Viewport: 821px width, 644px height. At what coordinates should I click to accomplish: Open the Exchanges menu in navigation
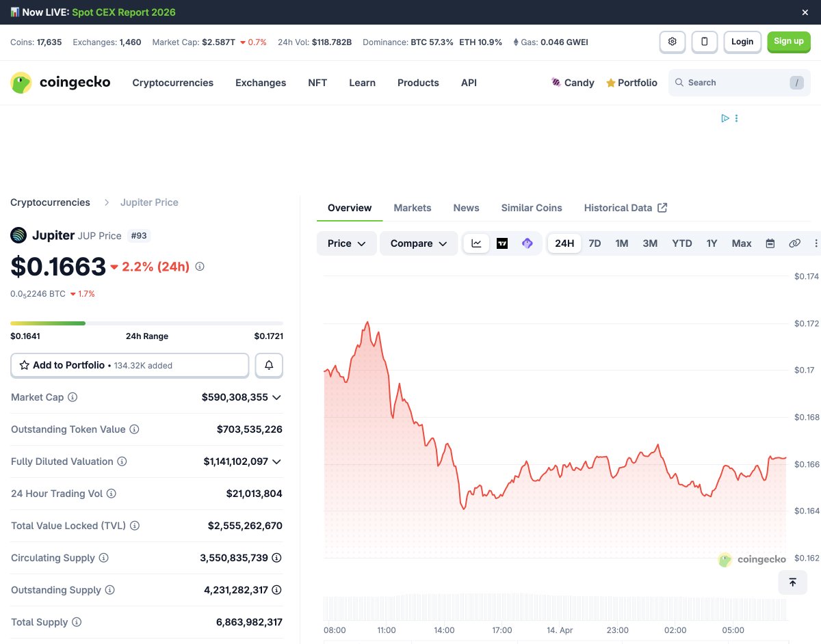coord(261,83)
